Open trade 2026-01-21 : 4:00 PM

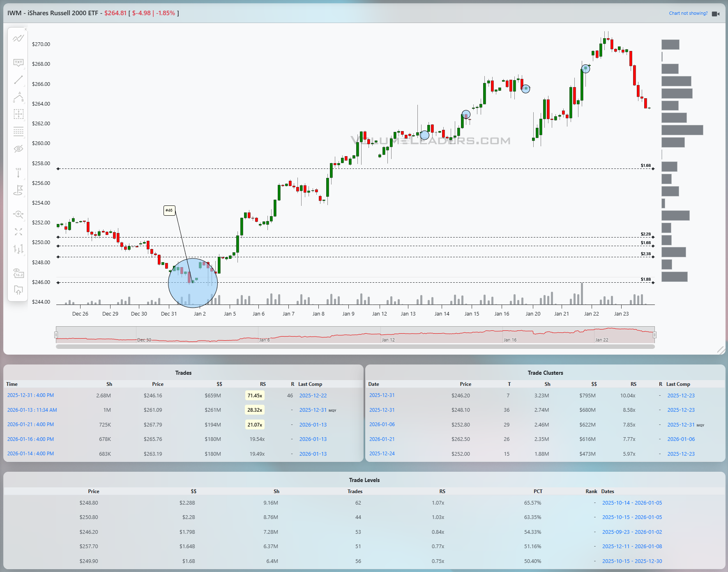[30, 424]
